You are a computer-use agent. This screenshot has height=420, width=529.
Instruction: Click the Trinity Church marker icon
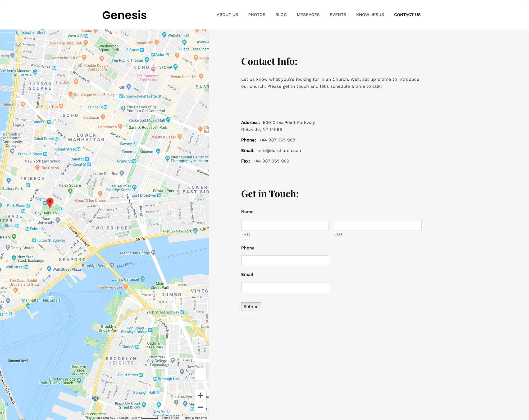(8, 247)
